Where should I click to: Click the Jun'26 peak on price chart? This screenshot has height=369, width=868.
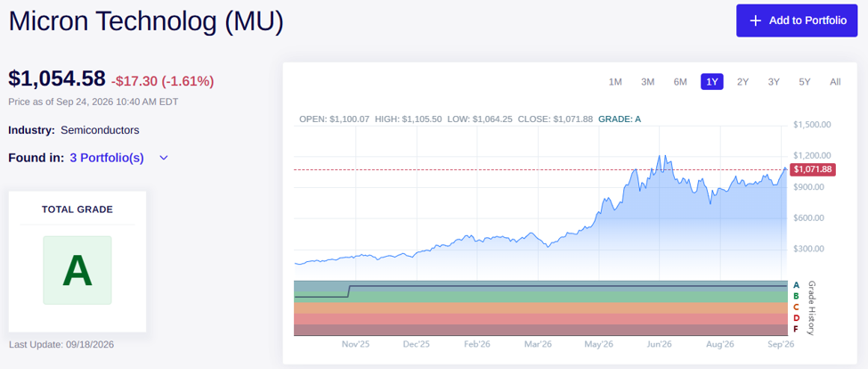point(660,156)
